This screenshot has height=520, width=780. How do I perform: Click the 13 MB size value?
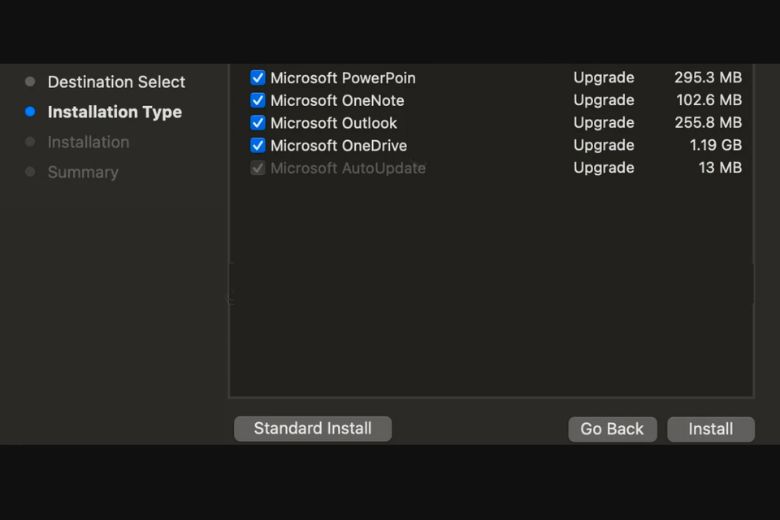pos(720,168)
